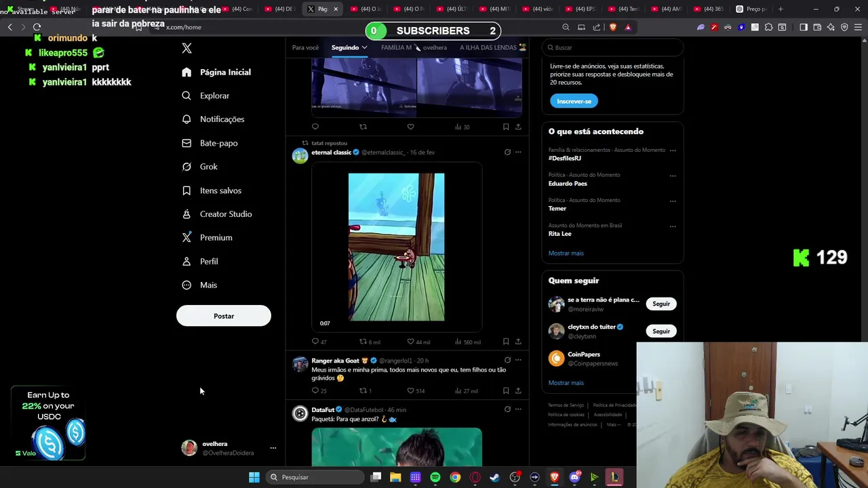The height and width of the screenshot is (488, 868).
Task: Repost the eternal classic post
Action: [x=363, y=342]
